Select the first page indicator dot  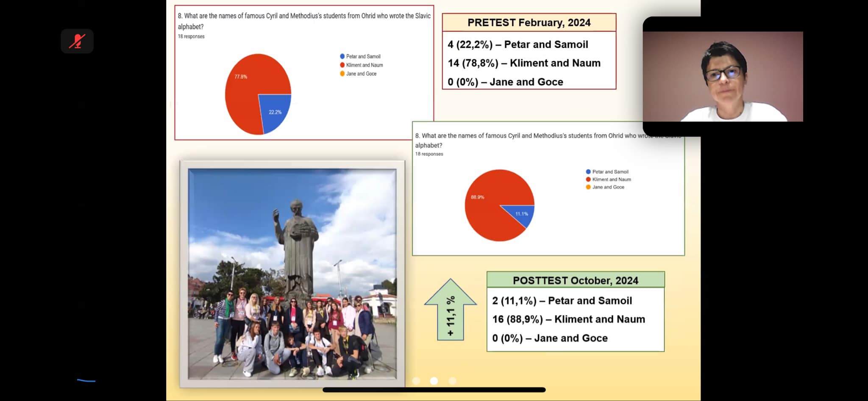tap(416, 381)
